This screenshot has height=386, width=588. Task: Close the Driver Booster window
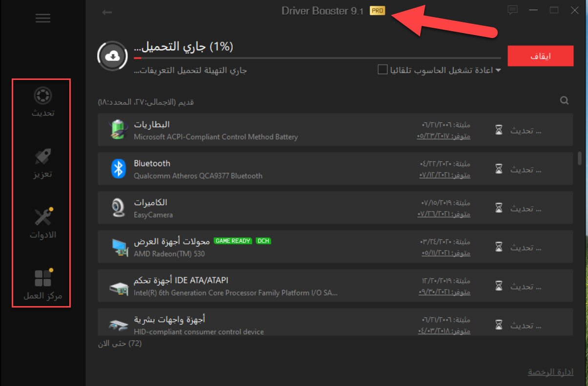point(575,10)
